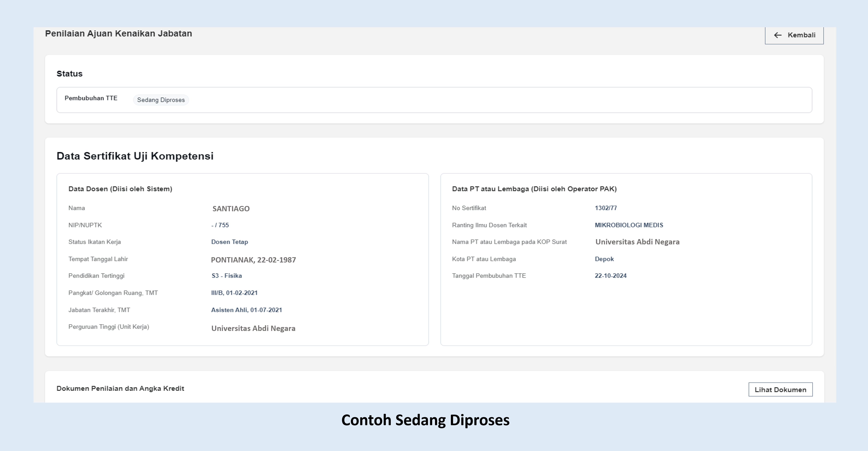868x451 pixels.
Task: Click Data Sertifikat Uji Kompetensi heading
Action: pos(135,156)
